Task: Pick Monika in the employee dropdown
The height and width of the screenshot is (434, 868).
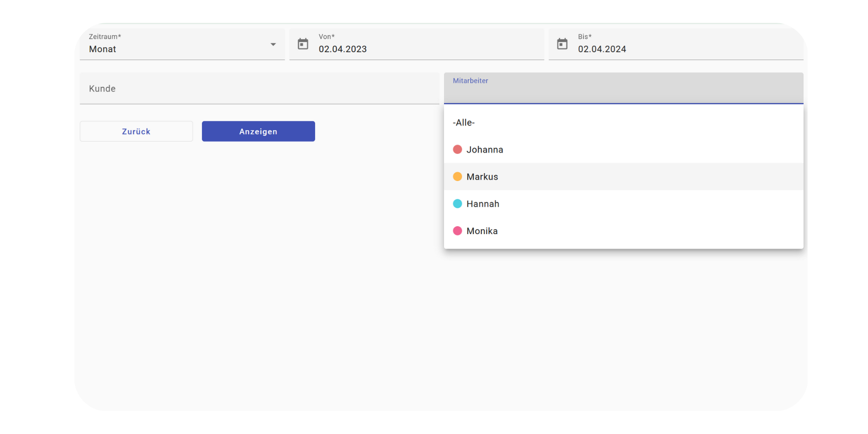Action: [623, 231]
